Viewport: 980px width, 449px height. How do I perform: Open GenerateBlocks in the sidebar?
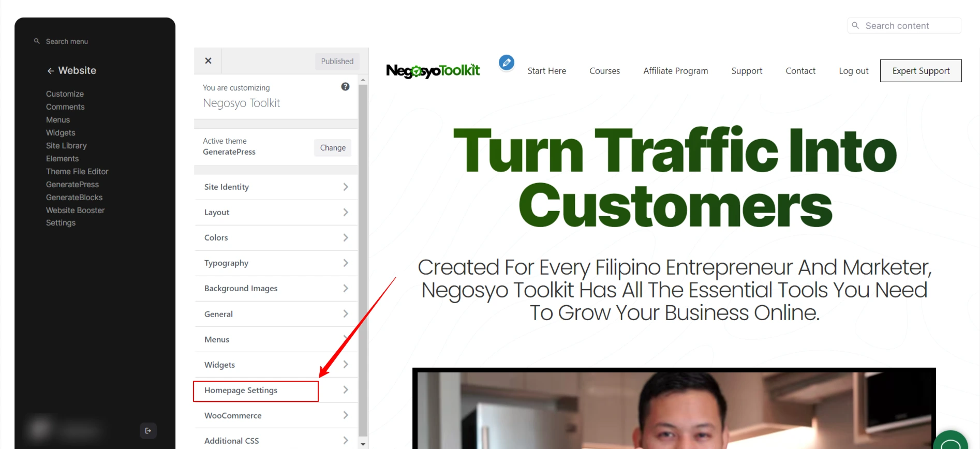[x=74, y=197]
